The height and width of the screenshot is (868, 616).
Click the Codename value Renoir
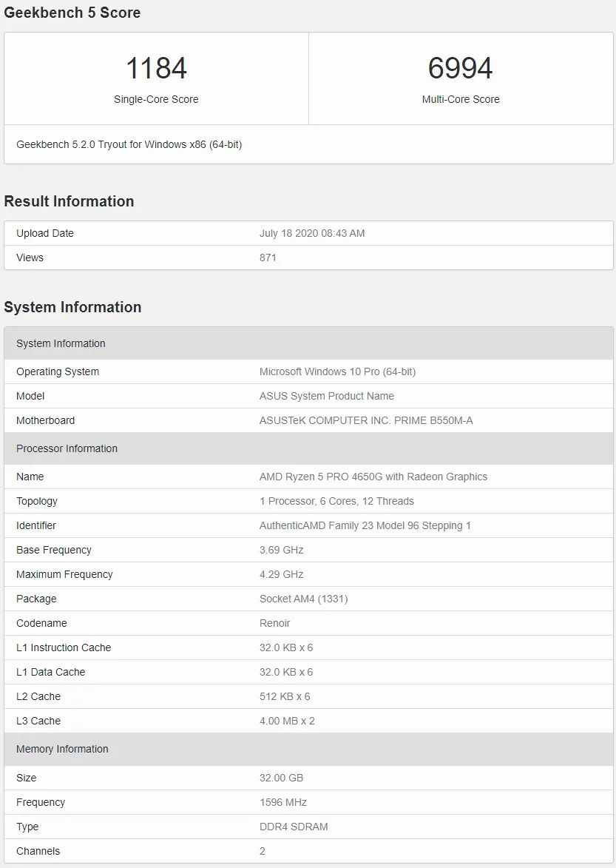(275, 623)
